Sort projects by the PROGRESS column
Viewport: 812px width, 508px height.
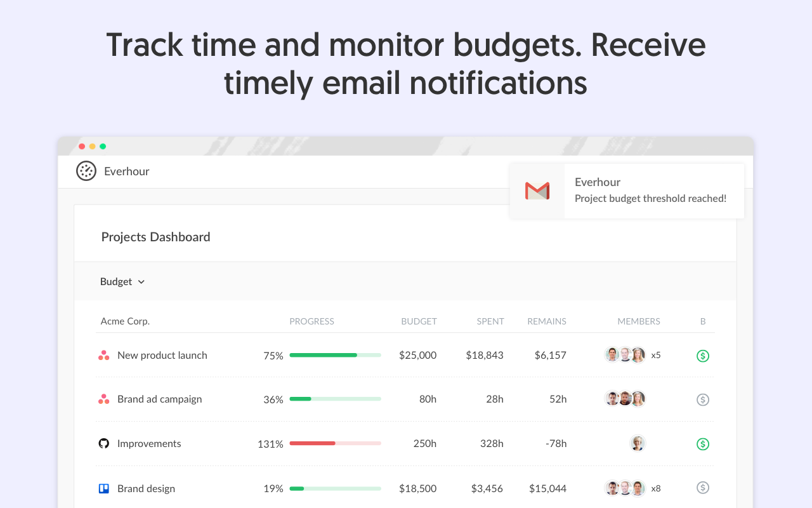pyautogui.click(x=311, y=321)
